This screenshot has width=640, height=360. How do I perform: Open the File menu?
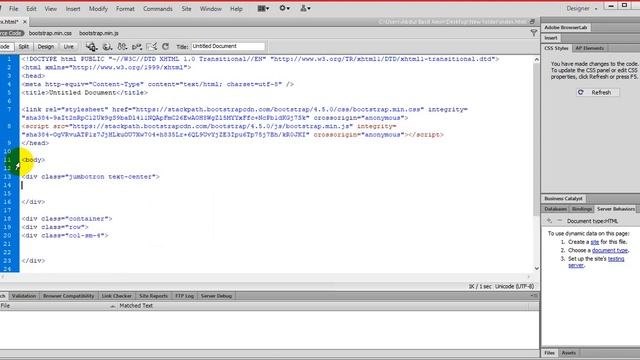(x=13, y=9)
